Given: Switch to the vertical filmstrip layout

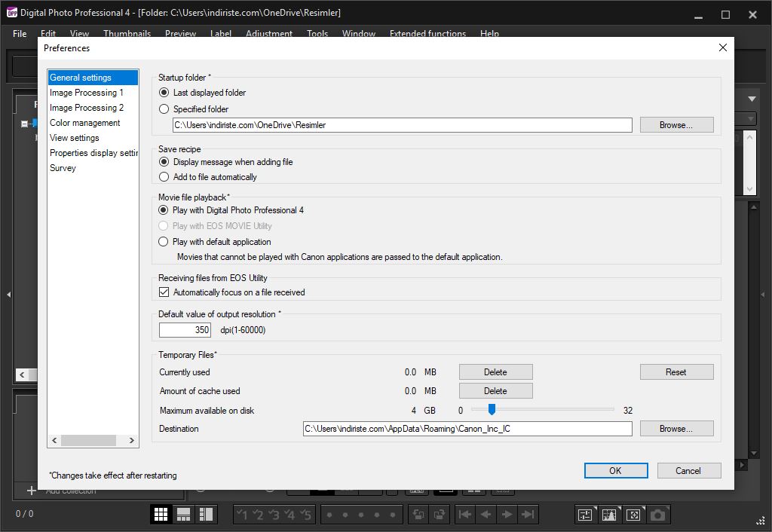Looking at the screenshot, I should pyautogui.click(x=206, y=514).
